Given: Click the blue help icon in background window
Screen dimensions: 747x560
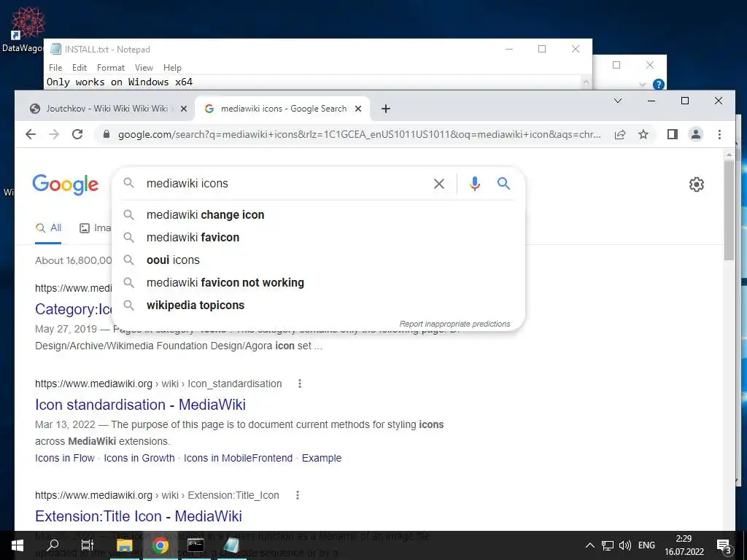Looking at the screenshot, I should click(x=659, y=85).
